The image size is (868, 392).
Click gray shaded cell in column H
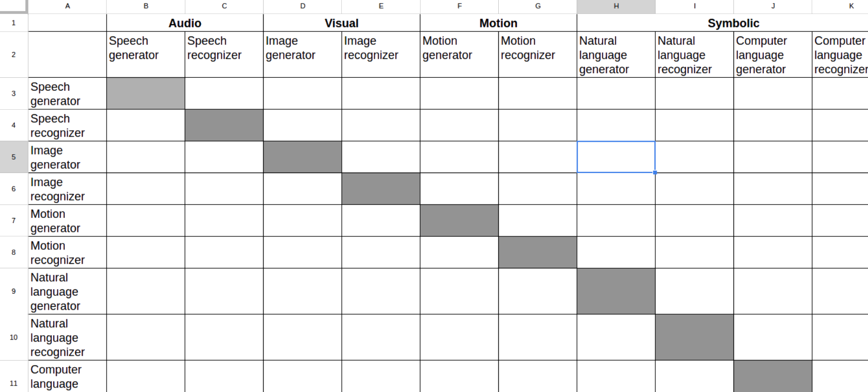tap(616, 291)
